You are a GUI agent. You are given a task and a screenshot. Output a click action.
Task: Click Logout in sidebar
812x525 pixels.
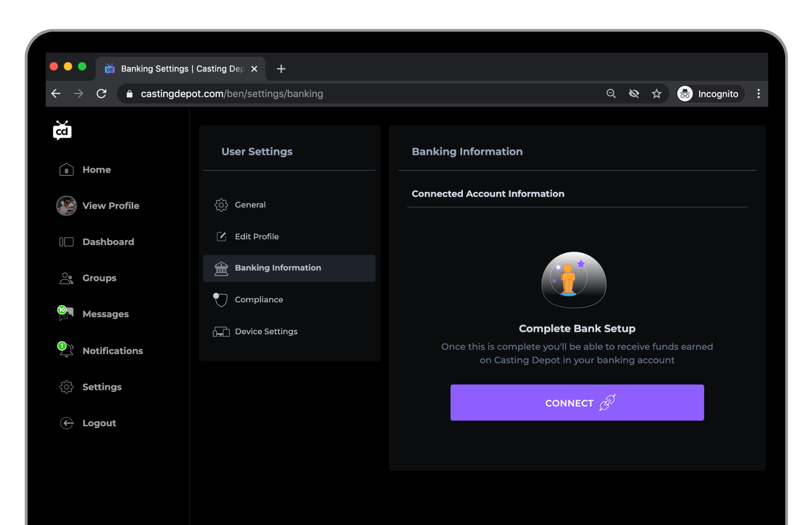(99, 423)
